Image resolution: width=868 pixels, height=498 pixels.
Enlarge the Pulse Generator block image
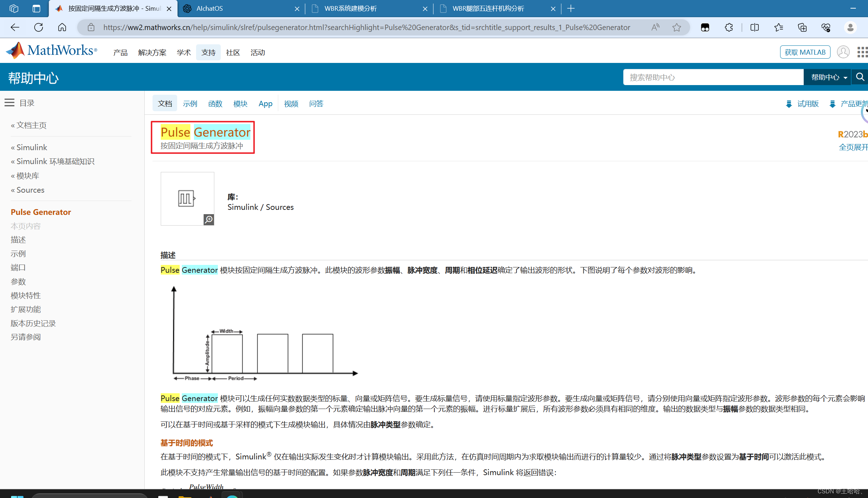pyautogui.click(x=209, y=219)
